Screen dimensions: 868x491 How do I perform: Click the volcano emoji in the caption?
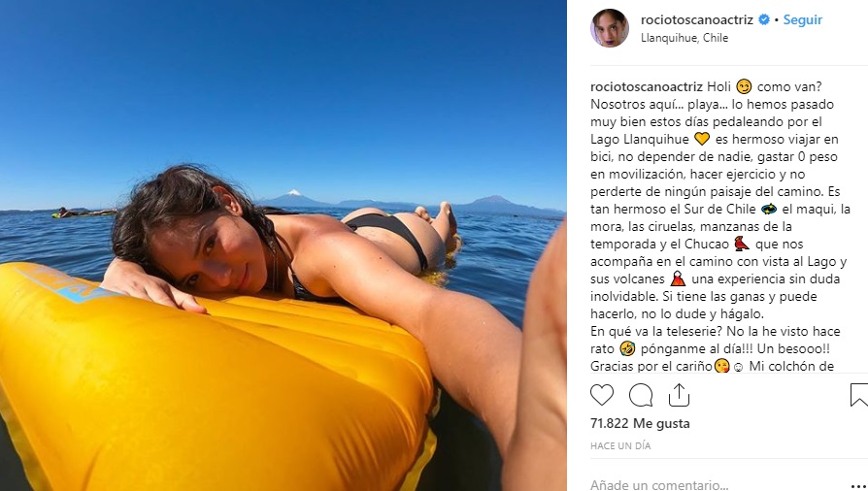tap(678, 278)
